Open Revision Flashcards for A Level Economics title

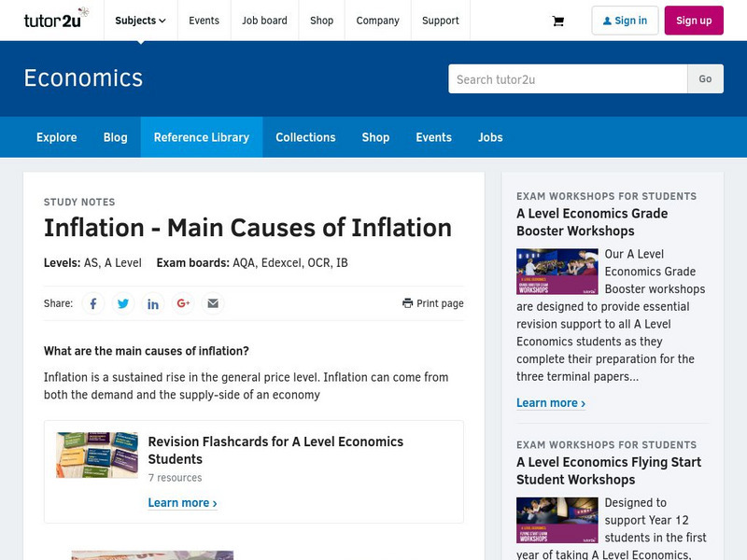tap(275, 450)
